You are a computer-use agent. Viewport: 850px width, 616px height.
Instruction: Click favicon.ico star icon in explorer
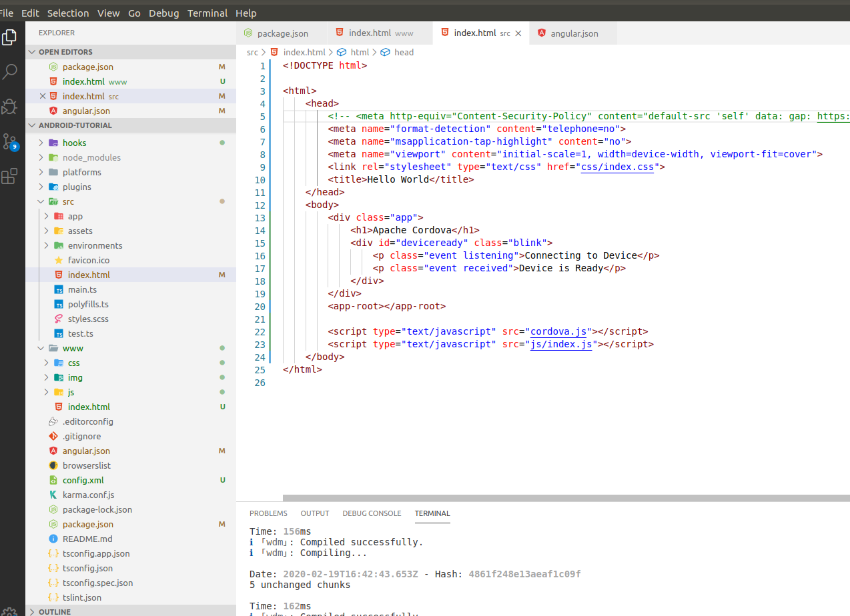pyautogui.click(x=58, y=260)
